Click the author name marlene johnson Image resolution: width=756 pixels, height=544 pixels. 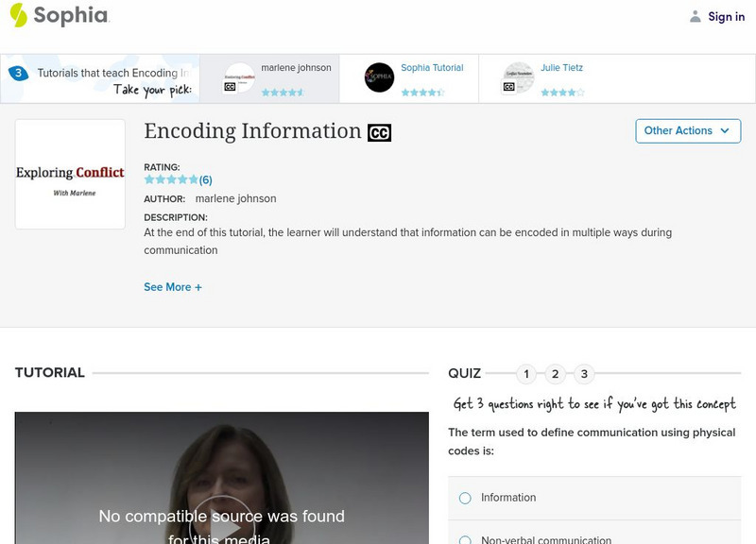[235, 198]
